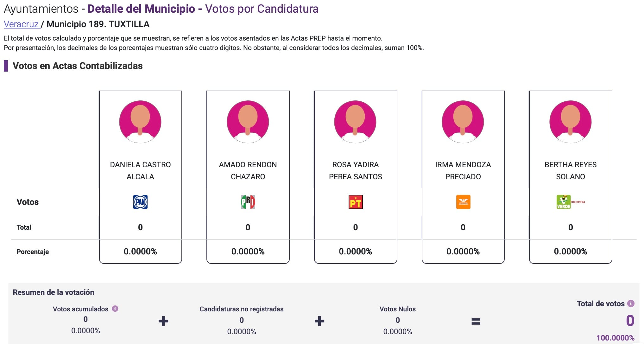
Task: Click the Total de votos percentage value
Action: [x=615, y=338]
